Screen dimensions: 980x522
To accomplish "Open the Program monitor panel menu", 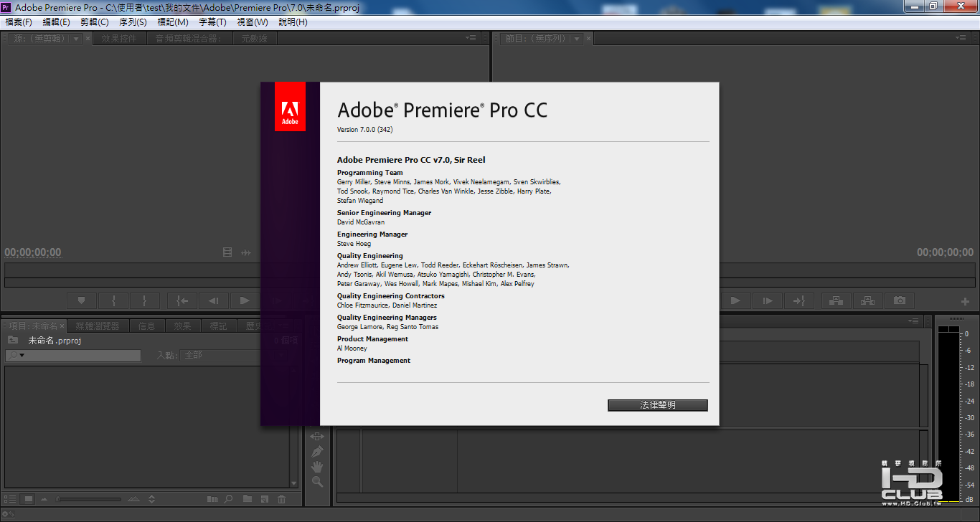I will tap(961, 38).
